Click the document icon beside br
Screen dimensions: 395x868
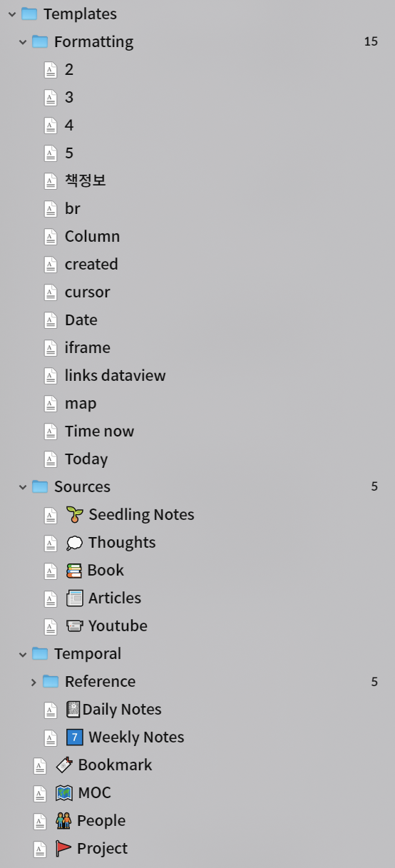coord(51,209)
